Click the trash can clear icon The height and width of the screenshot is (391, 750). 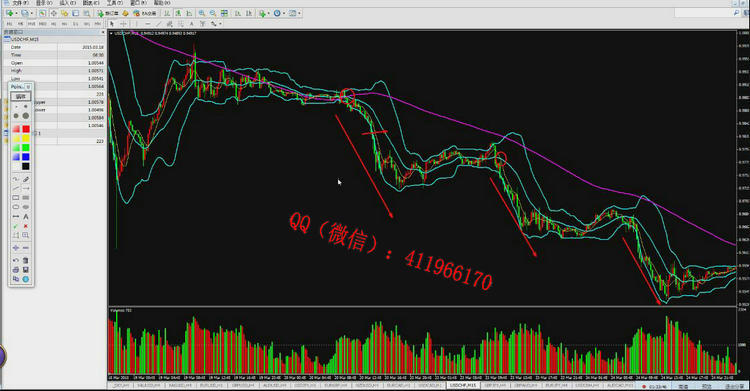[26, 260]
